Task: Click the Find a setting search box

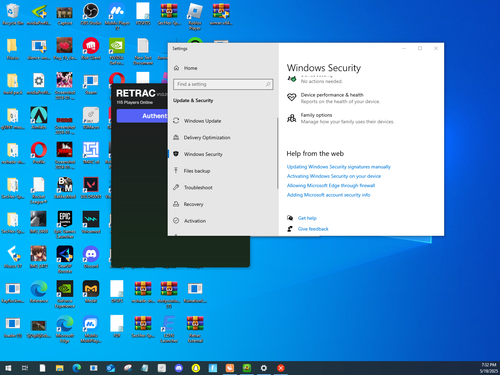Action: pyautogui.click(x=223, y=84)
